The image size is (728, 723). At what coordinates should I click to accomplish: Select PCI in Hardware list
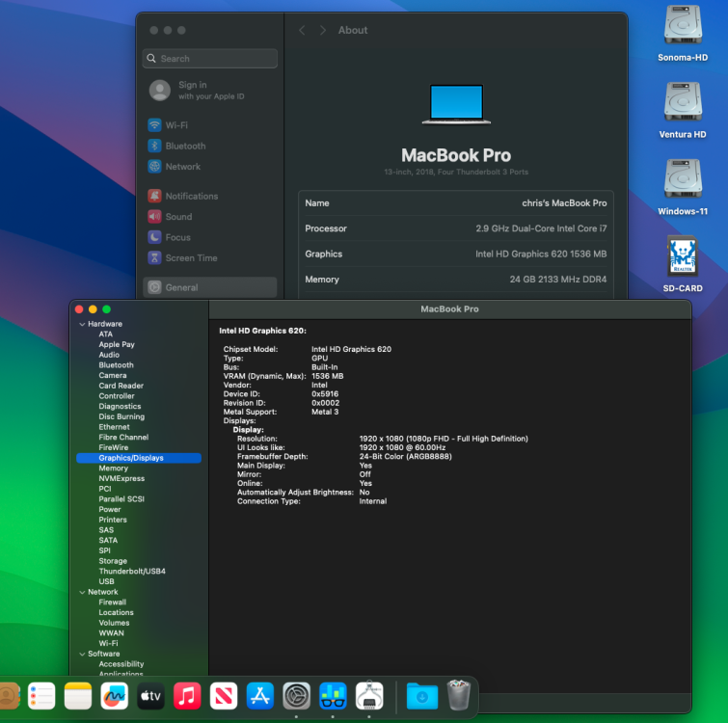tap(105, 489)
